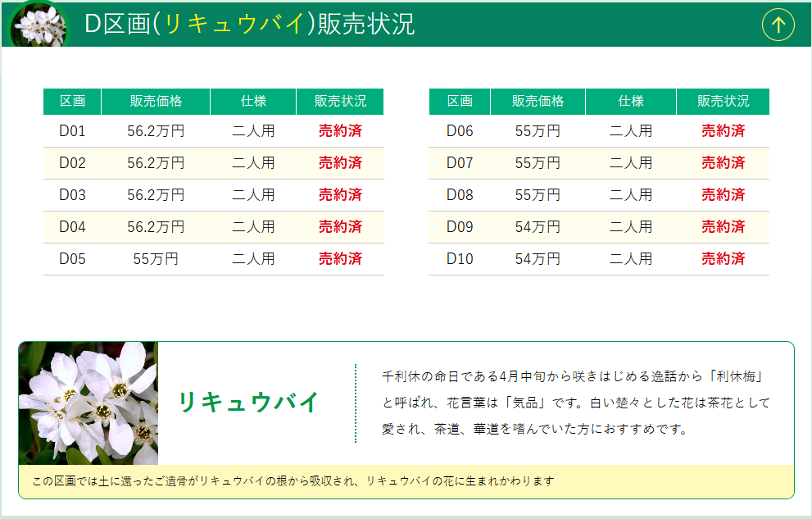Click the 二人用 spec for D04
812x519 pixels.
pos(253,227)
